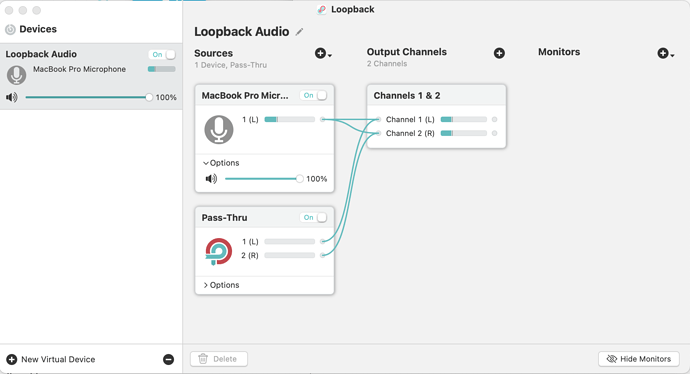Screen dimensions: 690x374
Task: Click the '2 Channels' subtitle
Action: pyautogui.click(x=387, y=64)
